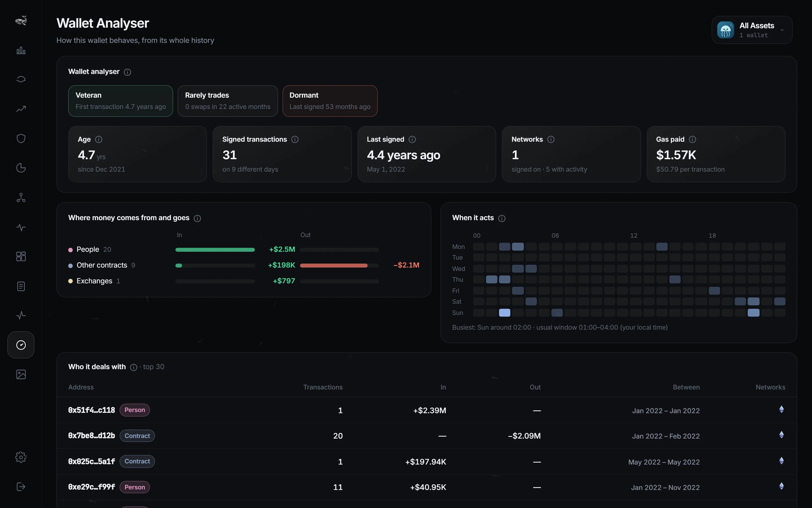Open the settings gear icon
Screen dimensions: 812x508
[x=21, y=457]
